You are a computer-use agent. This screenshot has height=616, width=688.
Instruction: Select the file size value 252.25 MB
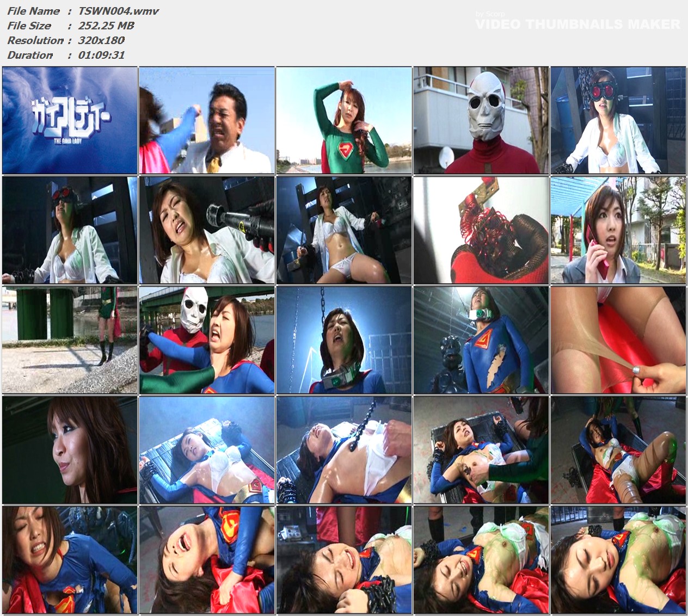(106, 26)
